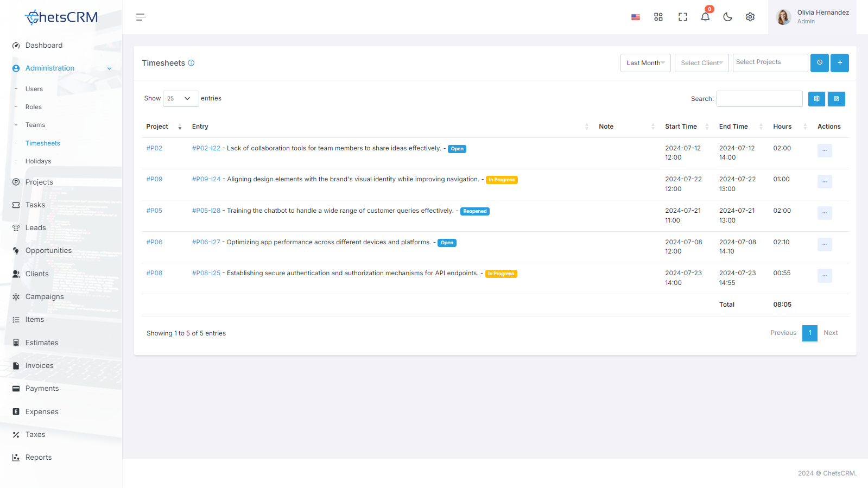The width and height of the screenshot is (868, 488).
Task: Enter fullscreen mode
Action: tap(683, 17)
